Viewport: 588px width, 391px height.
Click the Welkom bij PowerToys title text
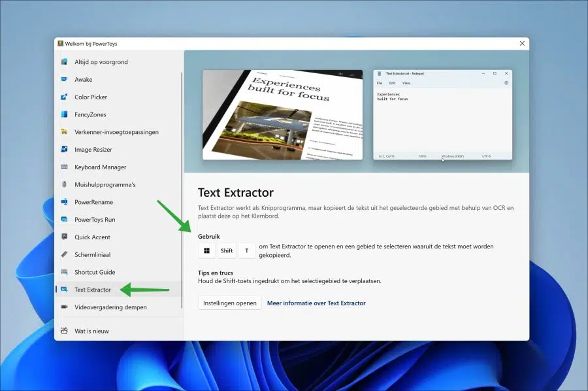point(91,44)
